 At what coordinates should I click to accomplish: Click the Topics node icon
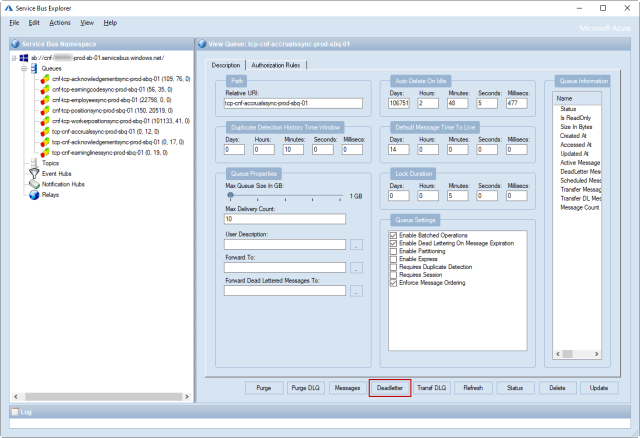click(34, 163)
